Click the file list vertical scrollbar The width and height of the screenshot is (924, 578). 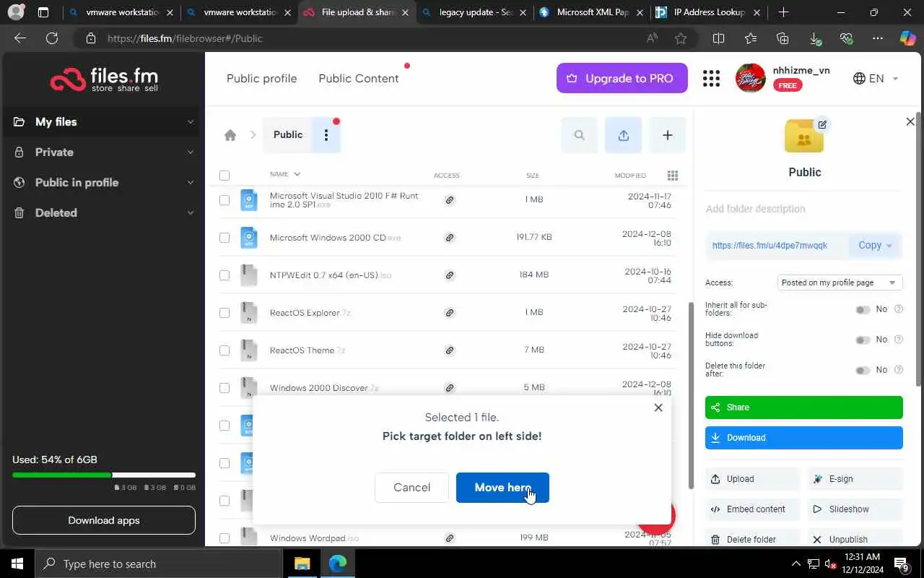click(x=690, y=394)
